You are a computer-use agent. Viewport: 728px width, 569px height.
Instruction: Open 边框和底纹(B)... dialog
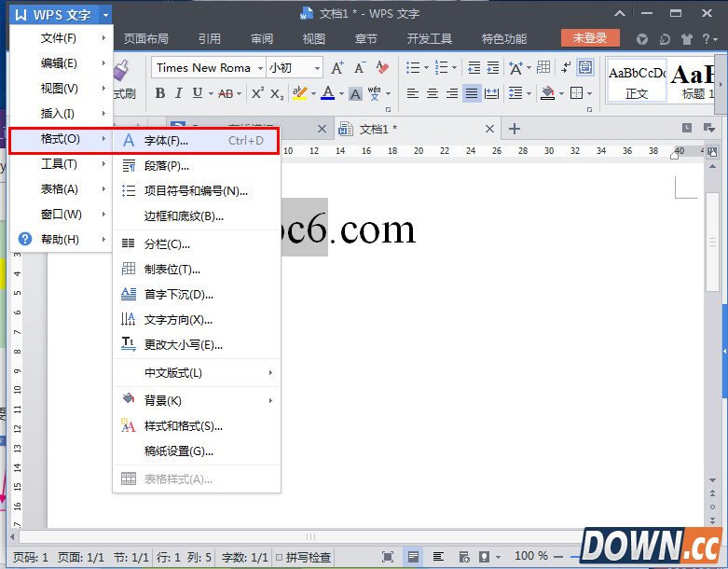tap(197, 216)
